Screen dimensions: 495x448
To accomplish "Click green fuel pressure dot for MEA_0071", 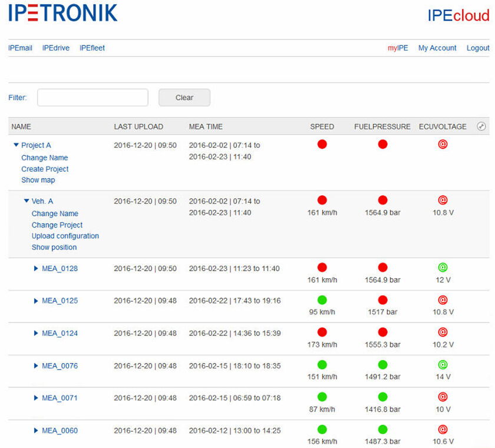I will click(382, 397).
